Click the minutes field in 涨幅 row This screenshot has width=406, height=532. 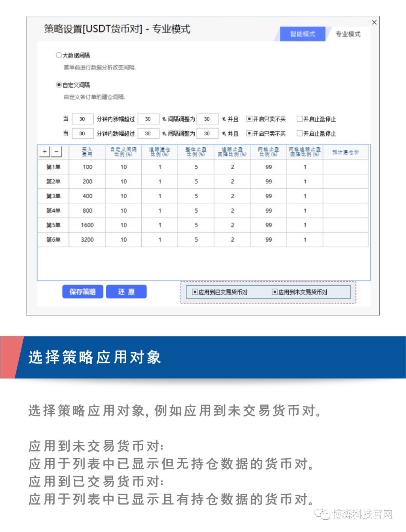pyautogui.click(x=82, y=119)
